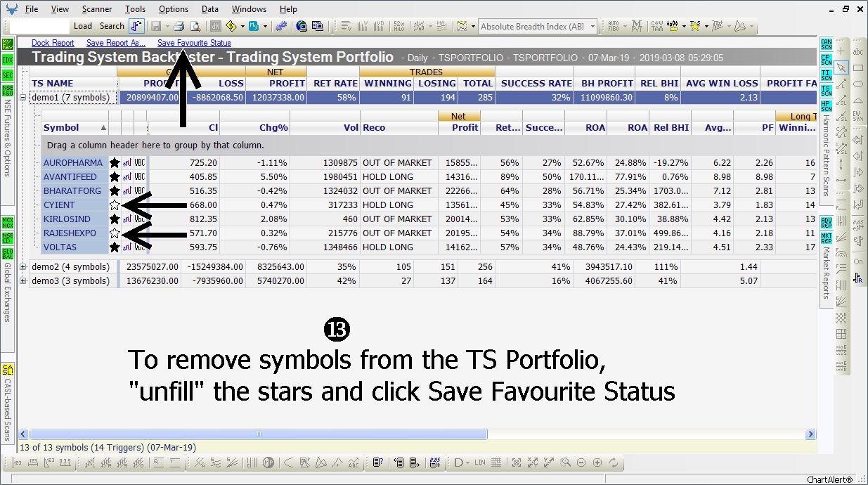
Task: Select the EW SYM Elliott wave tool
Action: click(x=858, y=116)
